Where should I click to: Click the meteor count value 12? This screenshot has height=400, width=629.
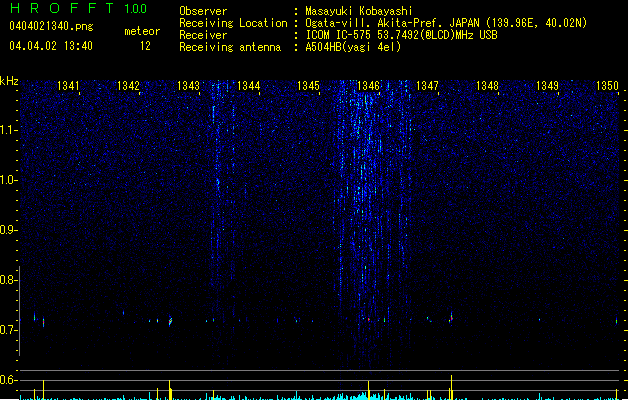[145, 46]
